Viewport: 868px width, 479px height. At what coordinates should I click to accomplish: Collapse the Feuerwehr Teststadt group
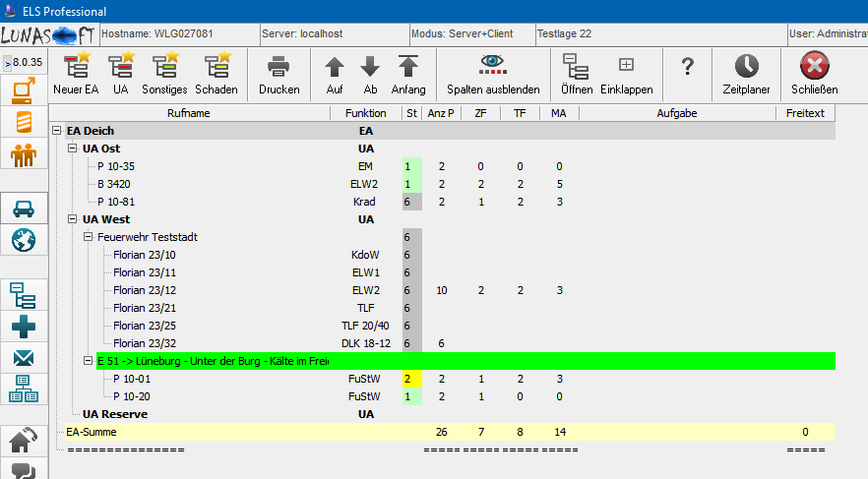(89, 237)
